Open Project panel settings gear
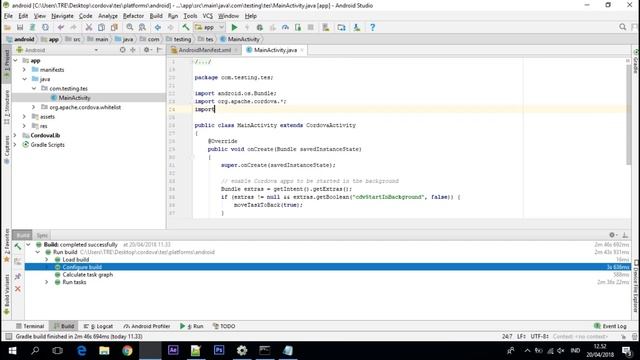Viewport: 640px width, 360px height. [x=147, y=50]
